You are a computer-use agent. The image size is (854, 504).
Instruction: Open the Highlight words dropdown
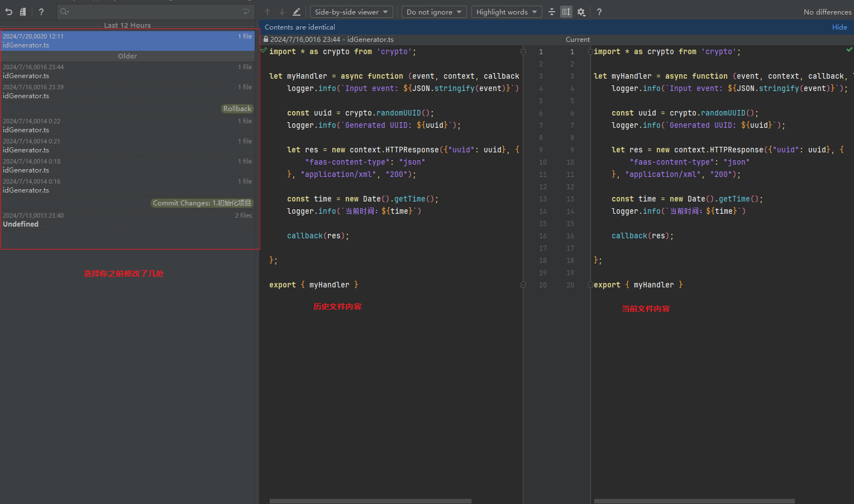point(507,12)
